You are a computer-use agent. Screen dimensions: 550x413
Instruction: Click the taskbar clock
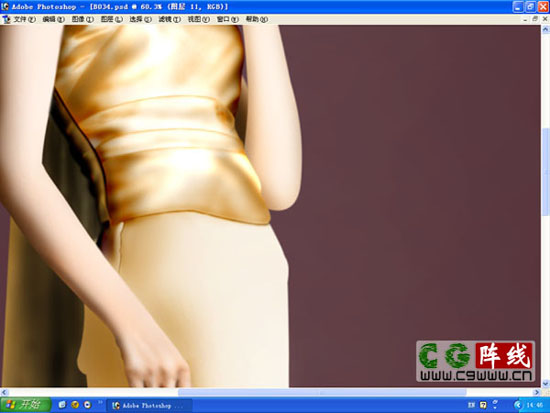535,405
